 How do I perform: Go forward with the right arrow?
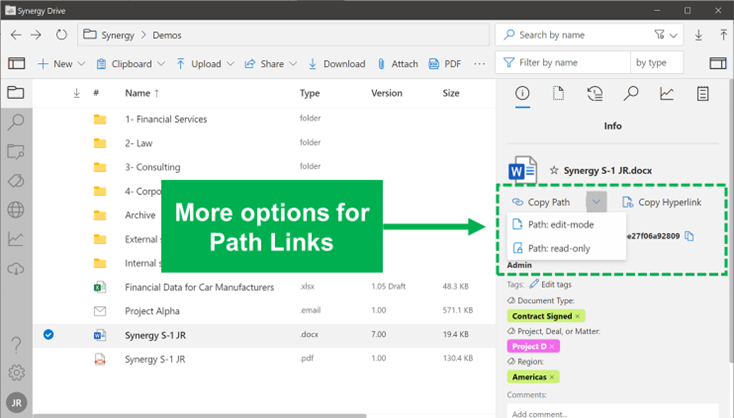36,35
